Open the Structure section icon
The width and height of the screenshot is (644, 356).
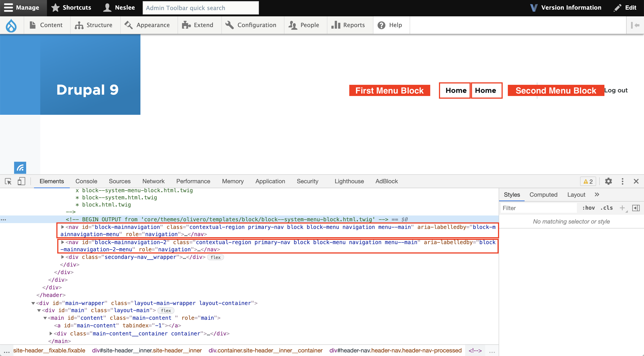79,25
